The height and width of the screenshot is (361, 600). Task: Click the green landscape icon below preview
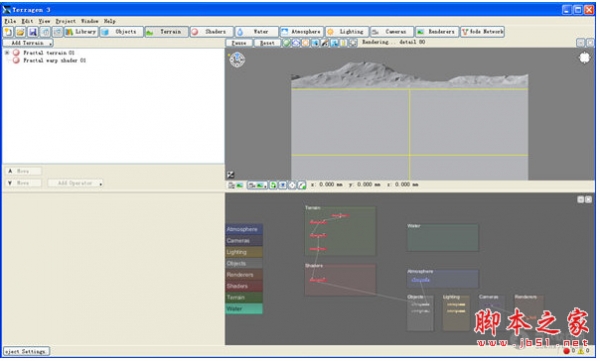click(240, 186)
